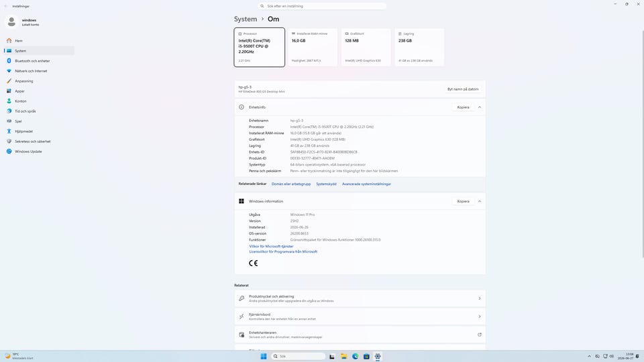Screen dimensions: 644x362
Task: Select the Installerat RAM-minne card
Action: pos(313,47)
